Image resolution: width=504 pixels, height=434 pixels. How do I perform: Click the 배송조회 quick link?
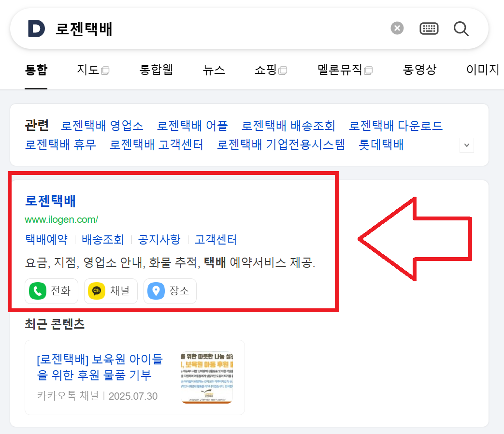pyautogui.click(x=103, y=239)
